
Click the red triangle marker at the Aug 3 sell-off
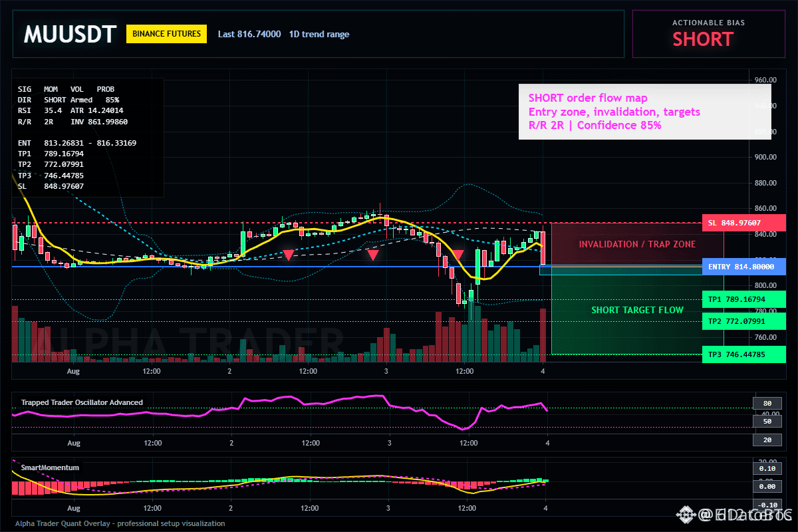coord(458,255)
